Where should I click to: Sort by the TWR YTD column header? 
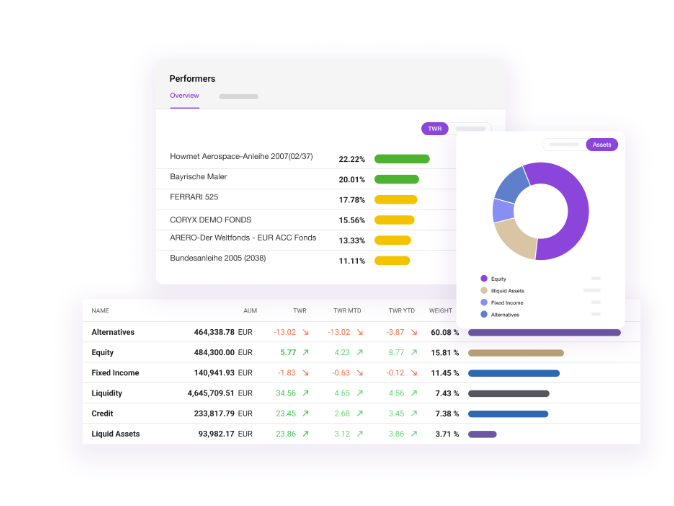click(401, 310)
